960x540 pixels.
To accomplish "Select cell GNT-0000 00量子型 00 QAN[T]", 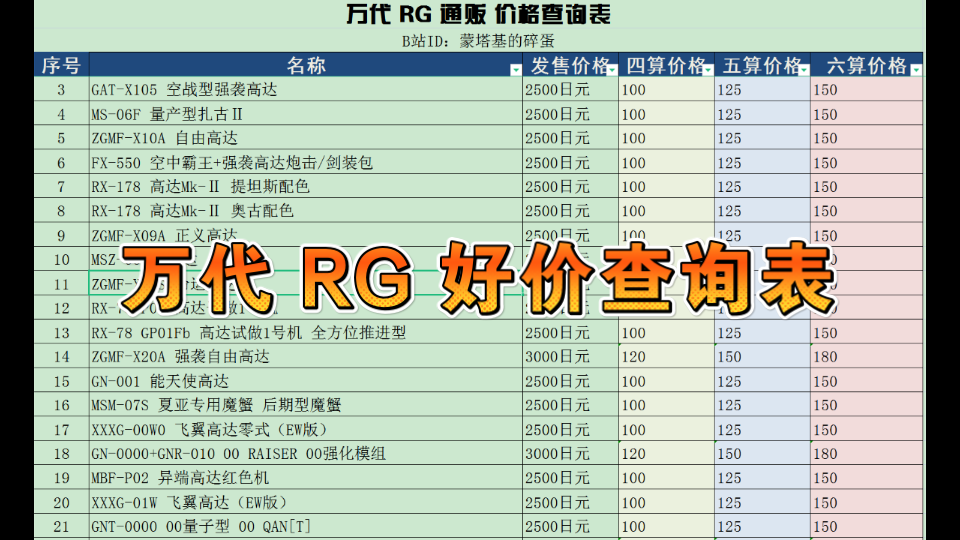I will [306, 526].
